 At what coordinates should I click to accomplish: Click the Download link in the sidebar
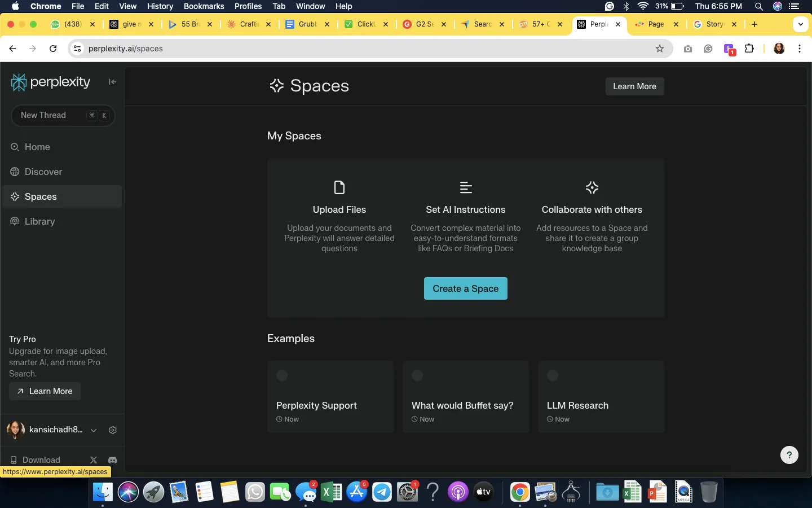[36, 460]
